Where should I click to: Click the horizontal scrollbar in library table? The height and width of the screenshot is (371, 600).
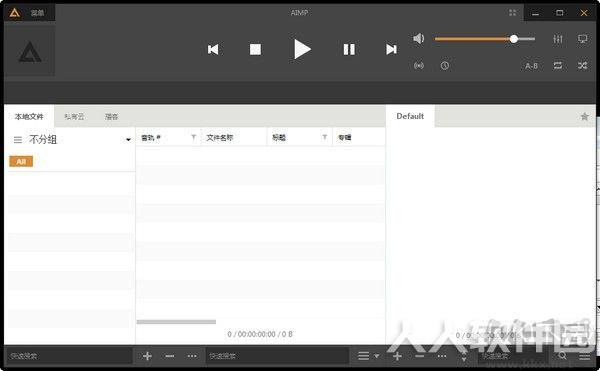point(176,322)
